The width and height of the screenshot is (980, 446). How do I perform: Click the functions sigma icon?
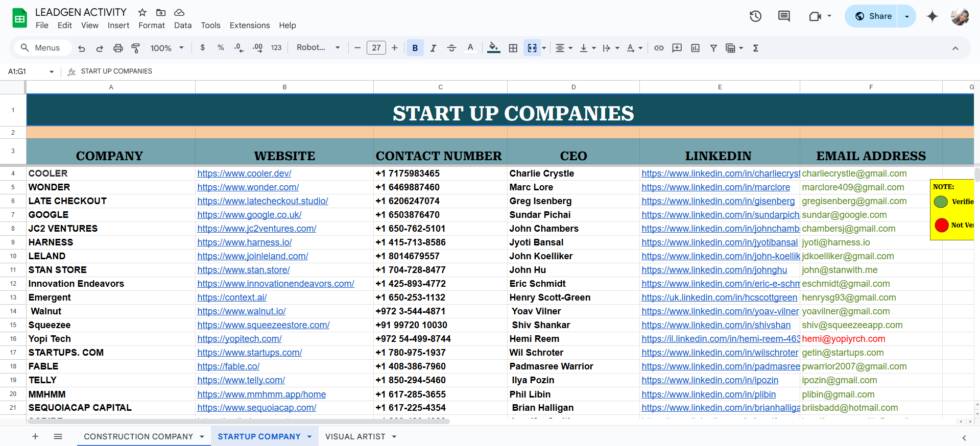pyautogui.click(x=756, y=48)
